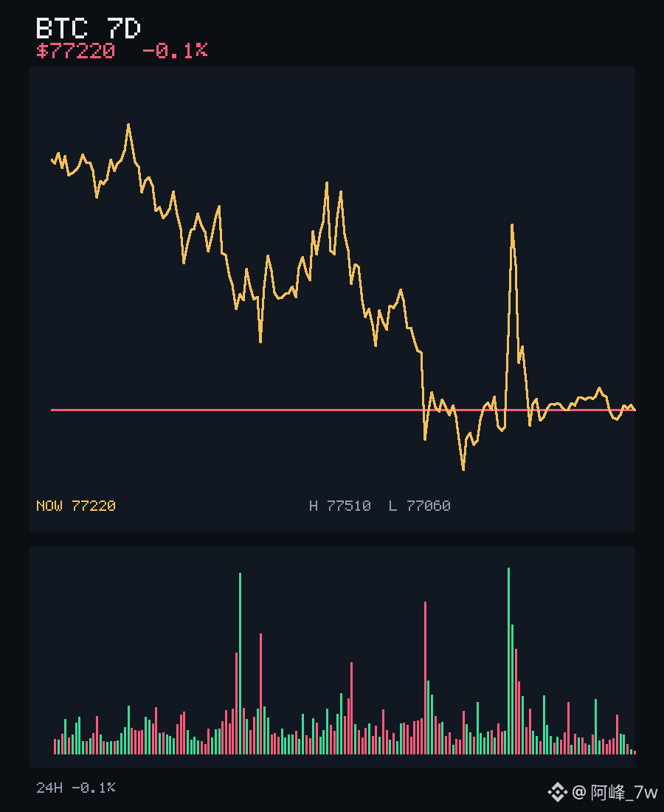Click the highest peak on the price line

pos(128,125)
